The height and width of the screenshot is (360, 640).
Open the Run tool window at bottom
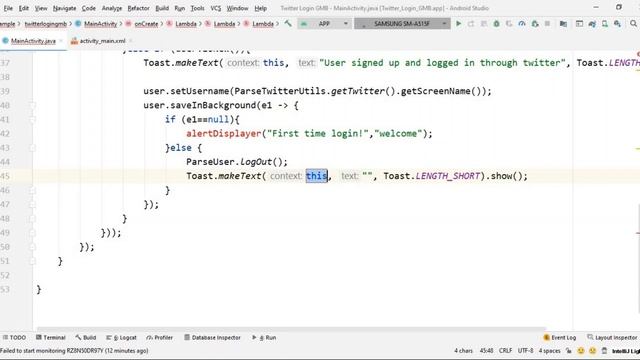(x=264, y=338)
